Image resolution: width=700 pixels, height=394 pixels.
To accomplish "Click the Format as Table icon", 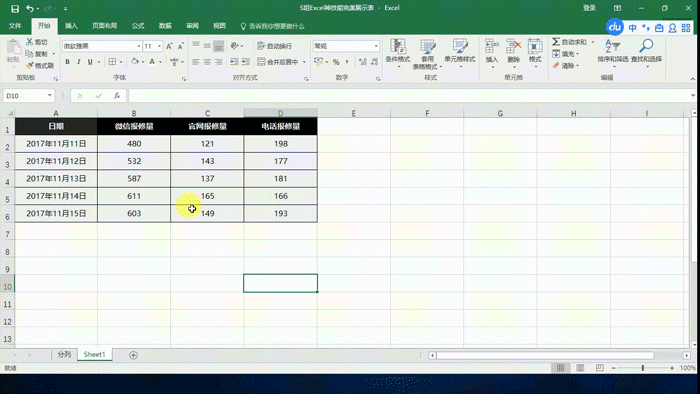I will (428, 46).
